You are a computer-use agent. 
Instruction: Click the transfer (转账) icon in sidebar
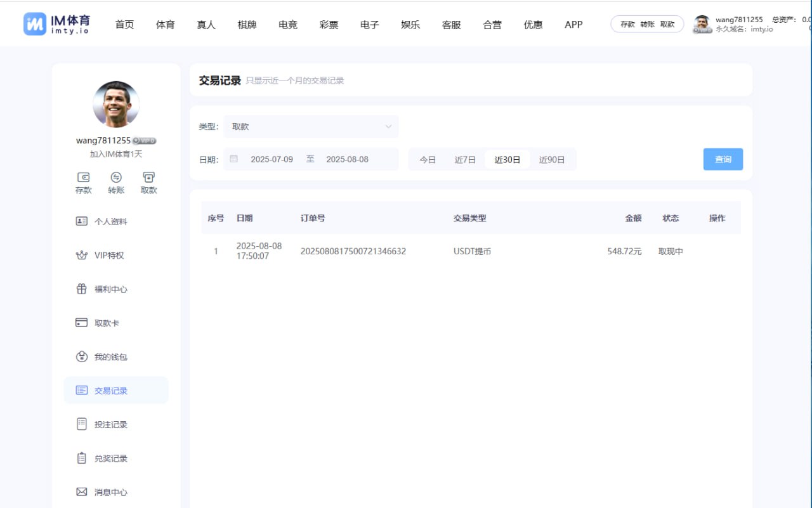(x=116, y=177)
